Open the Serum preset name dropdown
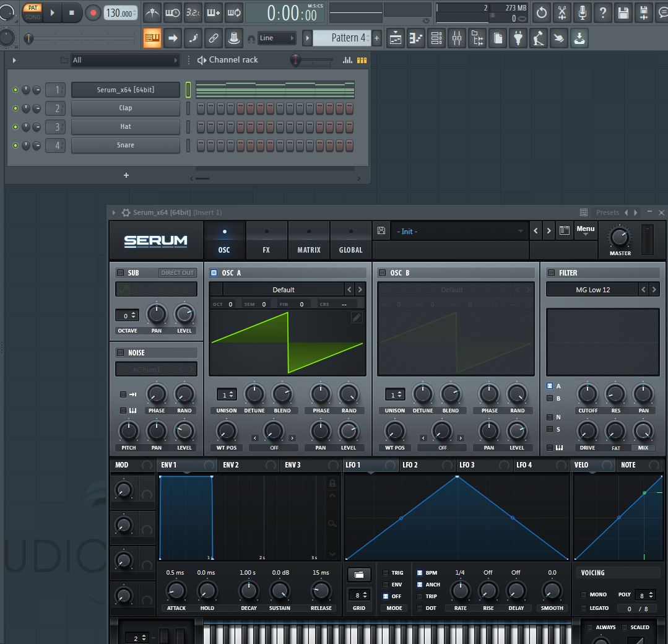The width and height of the screenshot is (668, 644). pyautogui.click(x=459, y=232)
